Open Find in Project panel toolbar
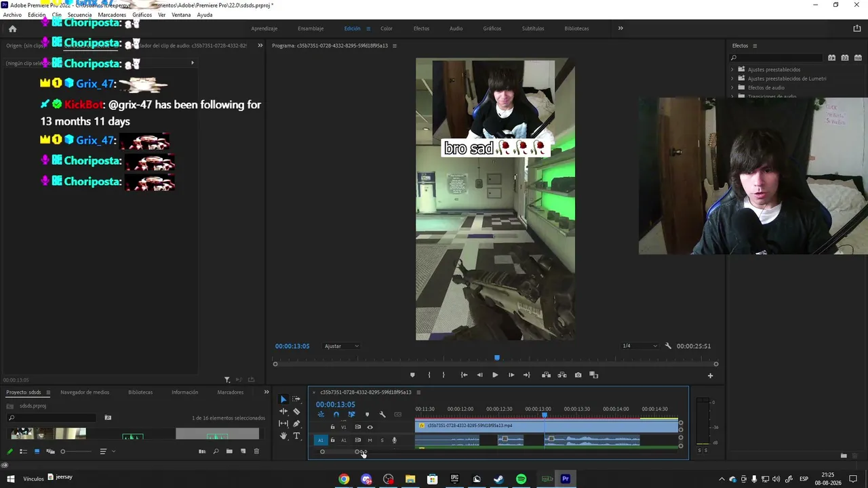868x488 pixels. (x=216, y=451)
